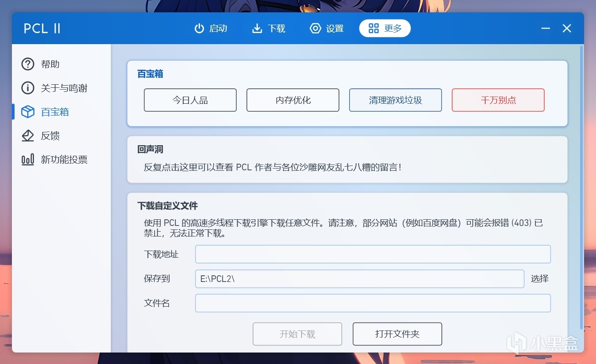The height and width of the screenshot is (364, 596).
Task: Open the 反馈 sidebar page
Action: point(61,136)
